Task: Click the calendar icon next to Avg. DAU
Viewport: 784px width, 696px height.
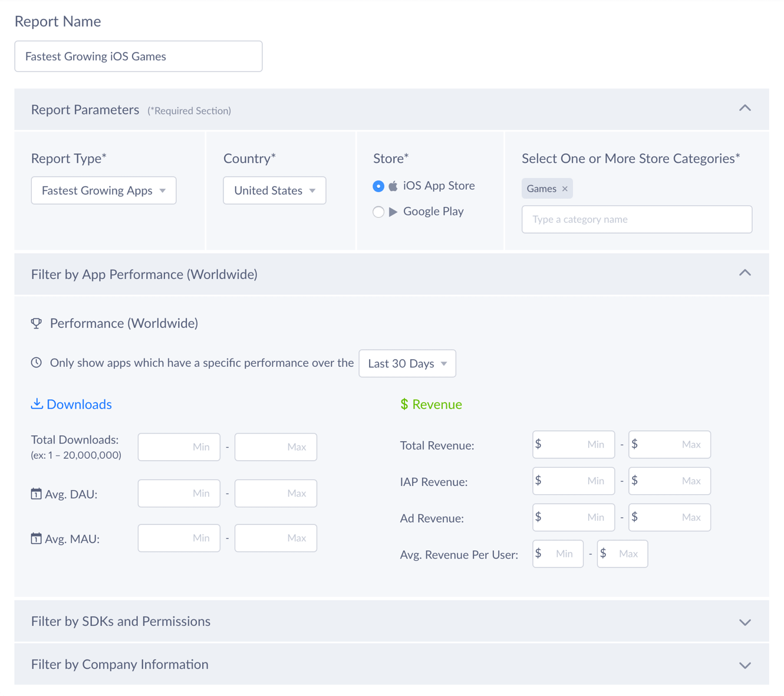Action: pyautogui.click(x=37, y=494)
